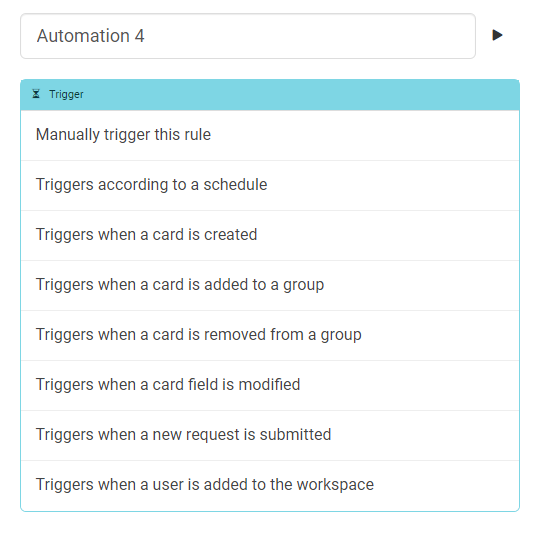Run the automation with the play icon
The width and height of the screenshot is (539, 539).
click(x=497, y=35)
